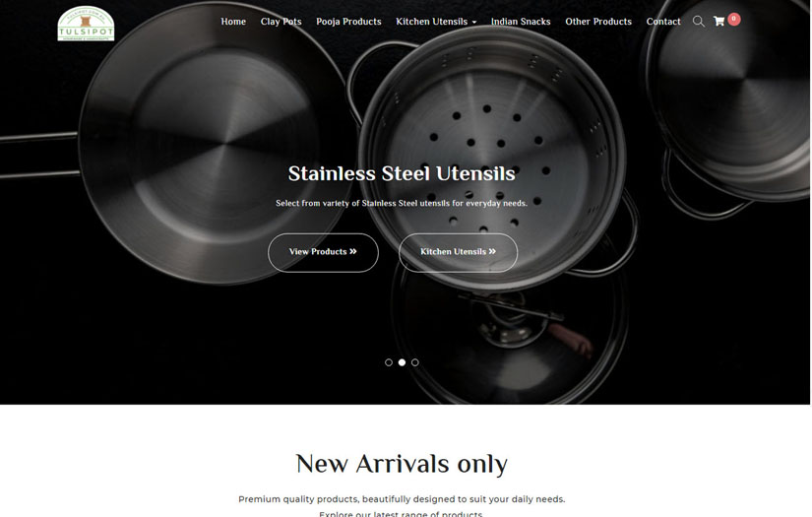The width and height of the screenshot is (812, 517).
Task: Click the Stainless Steel Utensils heading
Action: (x=402, y=173)
